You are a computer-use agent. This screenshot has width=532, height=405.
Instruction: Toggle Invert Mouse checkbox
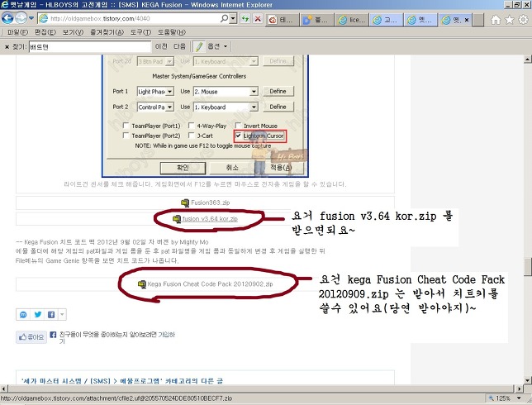pyautogui.click(x=238, y=126)
